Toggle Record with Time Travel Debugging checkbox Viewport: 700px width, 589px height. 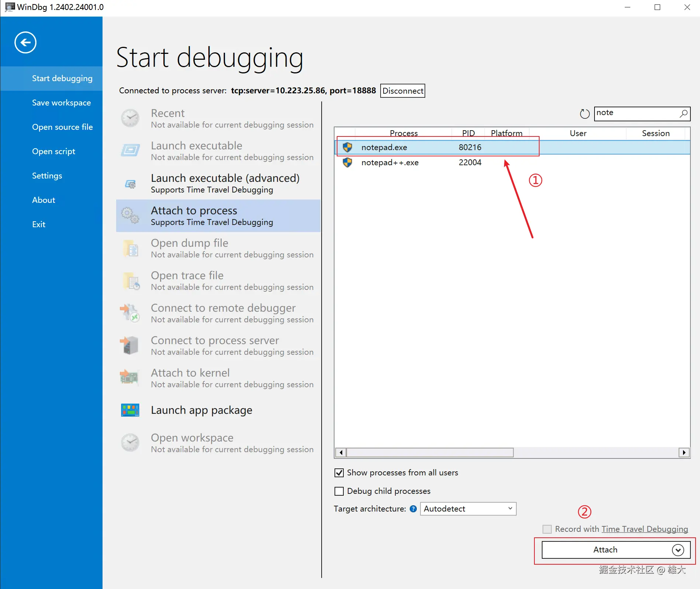click(547, 529)
